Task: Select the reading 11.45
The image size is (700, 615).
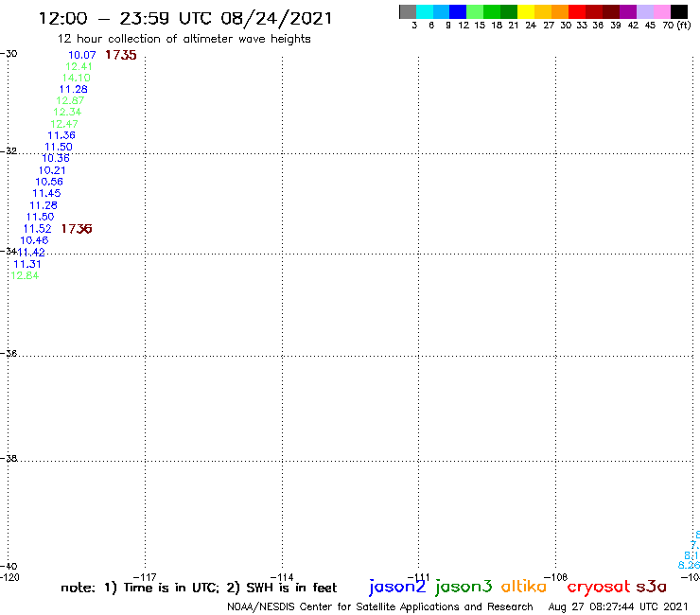Action: tap(46, 193)
